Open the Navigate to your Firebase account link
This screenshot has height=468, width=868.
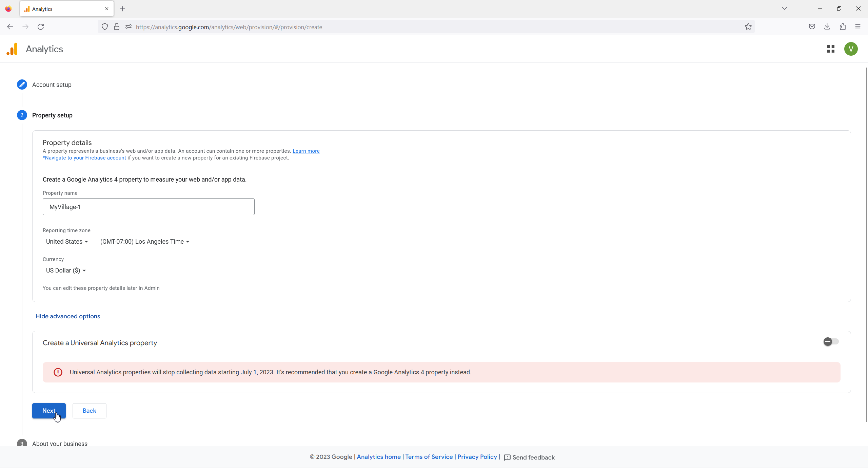pos(84,158)
